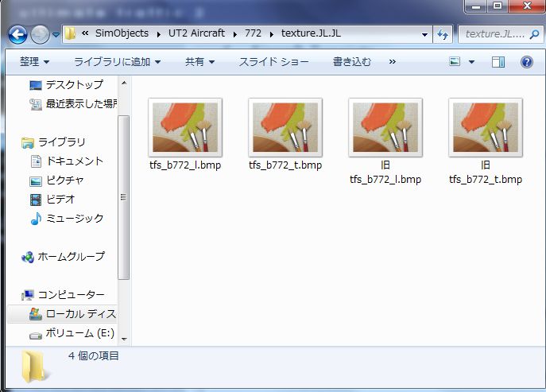Click the navigation pane scrollbar thumb
Image resolution: width=546 pixels, height=392 pixels.
pos(124,197)
